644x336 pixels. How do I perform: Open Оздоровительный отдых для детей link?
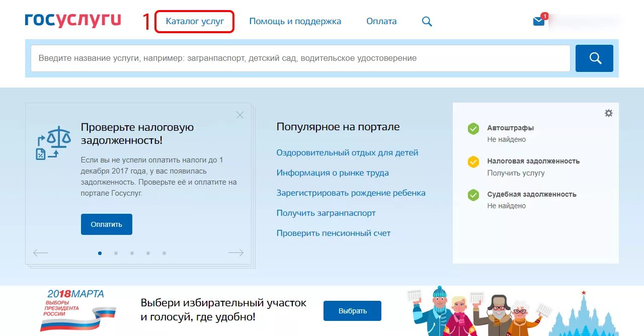click(347, 152)
